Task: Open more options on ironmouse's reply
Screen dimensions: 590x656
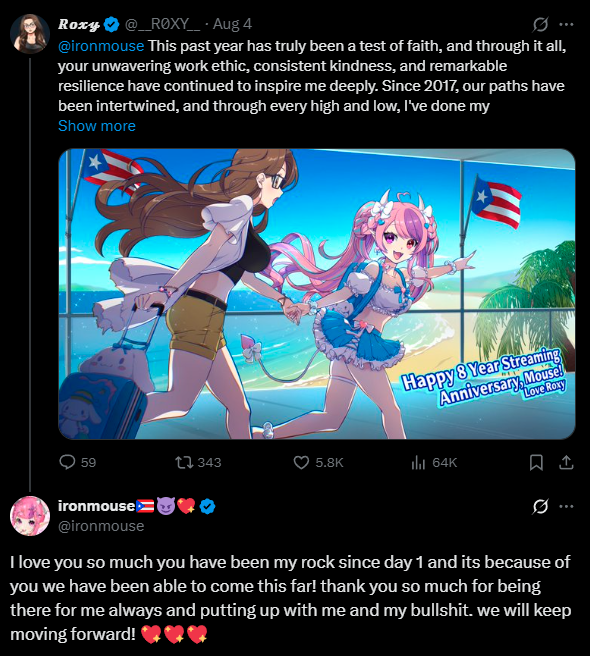Action: click(x=566, y=506)
